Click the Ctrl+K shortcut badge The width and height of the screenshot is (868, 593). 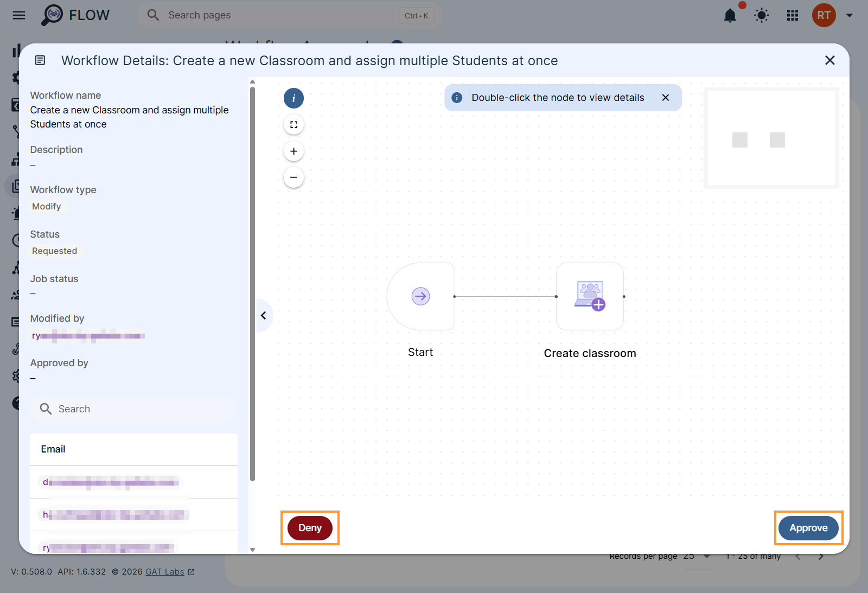pyautogui.click(x=417, y=16)
